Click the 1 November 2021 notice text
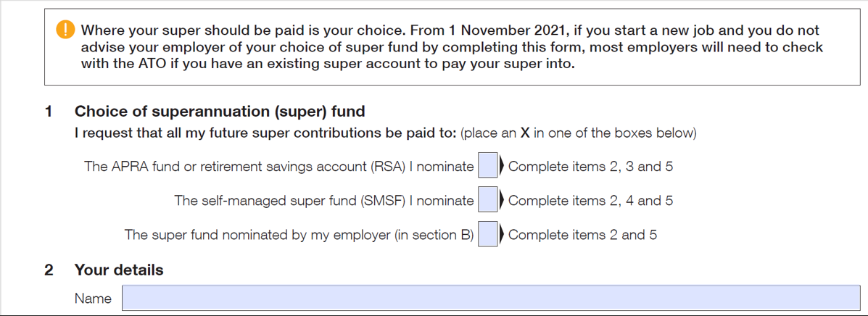The image size is (868, 316). point(452,47)
